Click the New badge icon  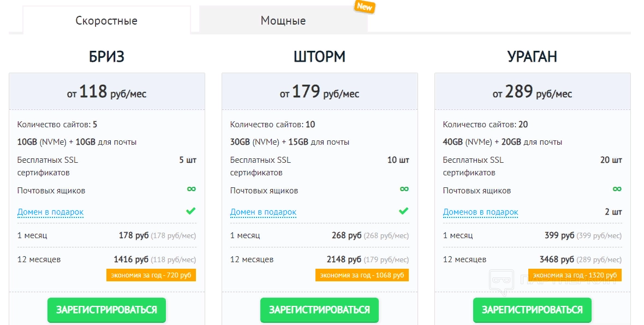click(365, 7)
